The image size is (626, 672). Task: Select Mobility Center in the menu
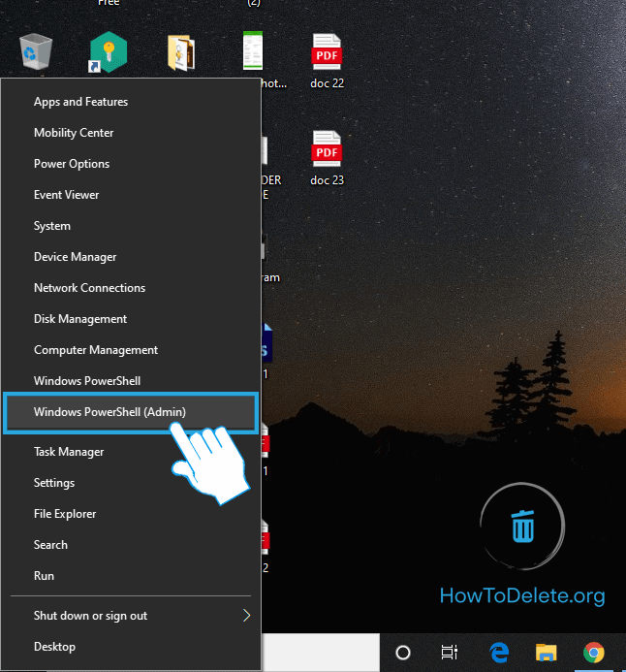click(x=131, y=133)
